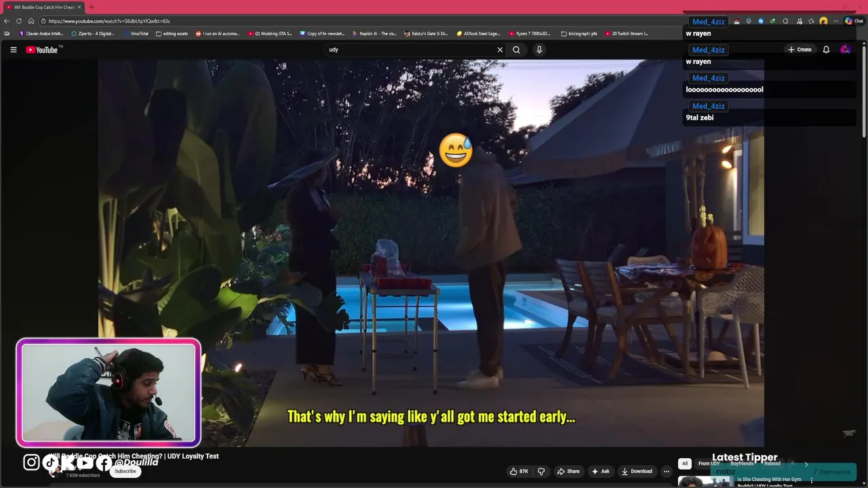Click the video title 'UDY Loyalty Test'
Screen dimensions: 868x488
(x=133, y=456)
